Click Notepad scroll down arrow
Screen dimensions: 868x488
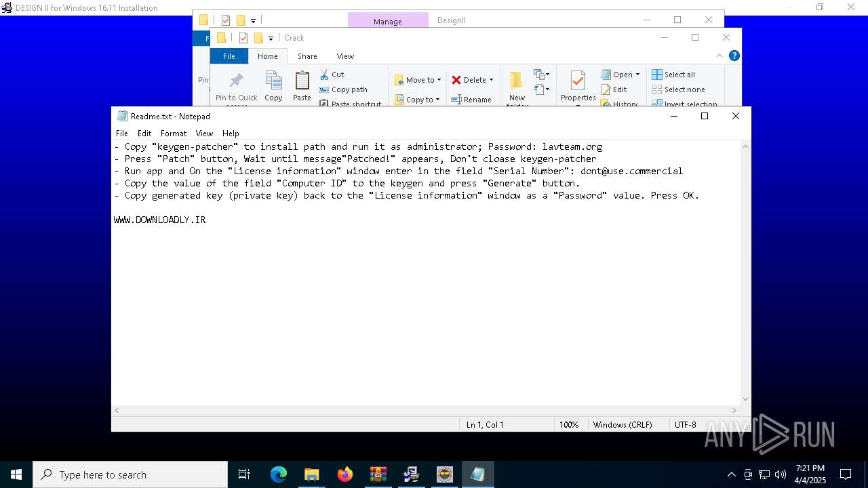point(746,399)
